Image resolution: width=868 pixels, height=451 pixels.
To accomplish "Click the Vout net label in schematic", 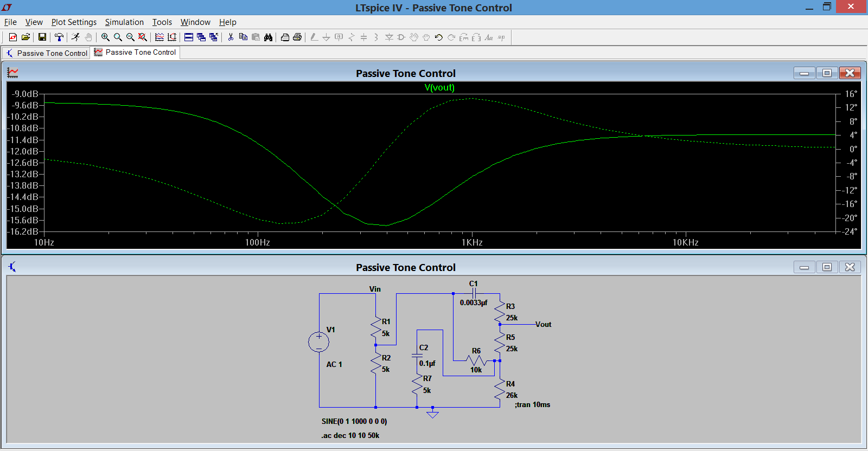I will [543, 325].
